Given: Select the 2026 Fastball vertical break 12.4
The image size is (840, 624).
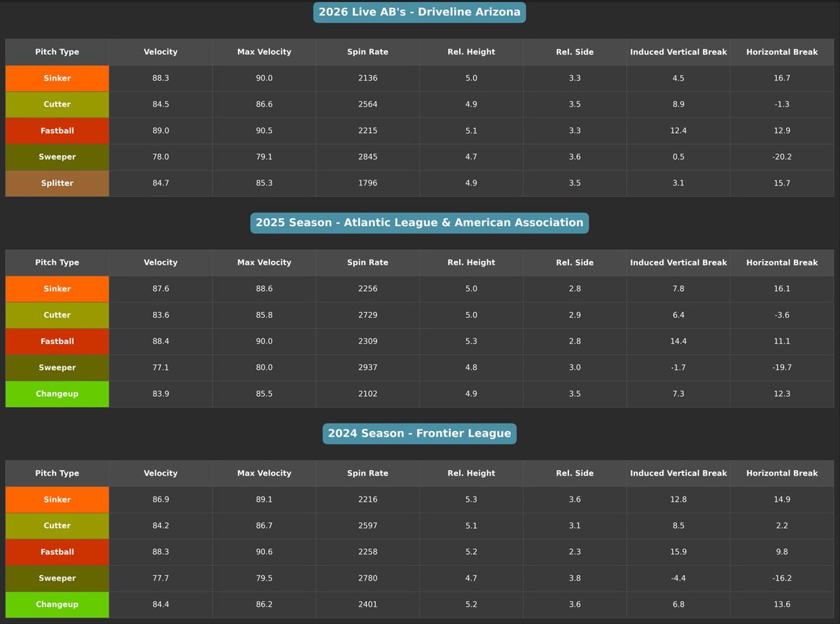Looking at the screenshot, I should click(678, 131).
